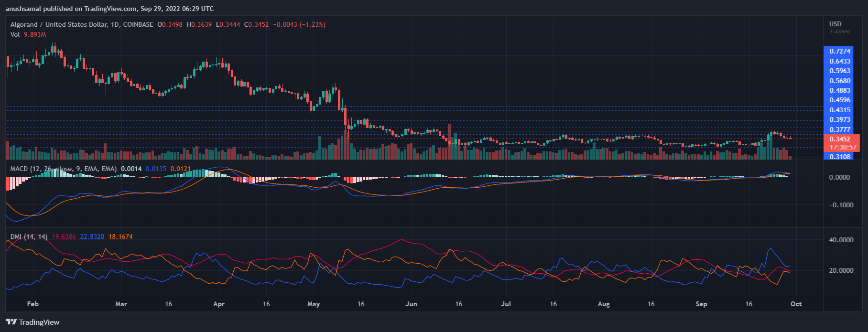
Task: Click the 0.5963 price level tag
Action: click(x=840, y=71)
